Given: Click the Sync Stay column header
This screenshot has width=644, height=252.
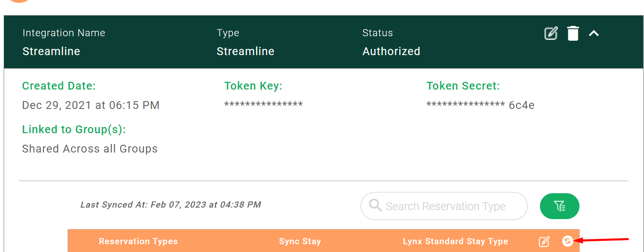Looking at the screenshot, I should point(300,241).
